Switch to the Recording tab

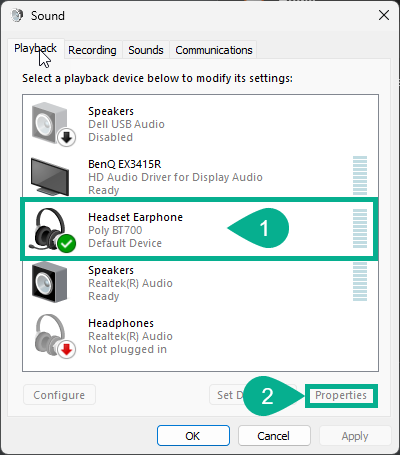[x=92, y=50]
